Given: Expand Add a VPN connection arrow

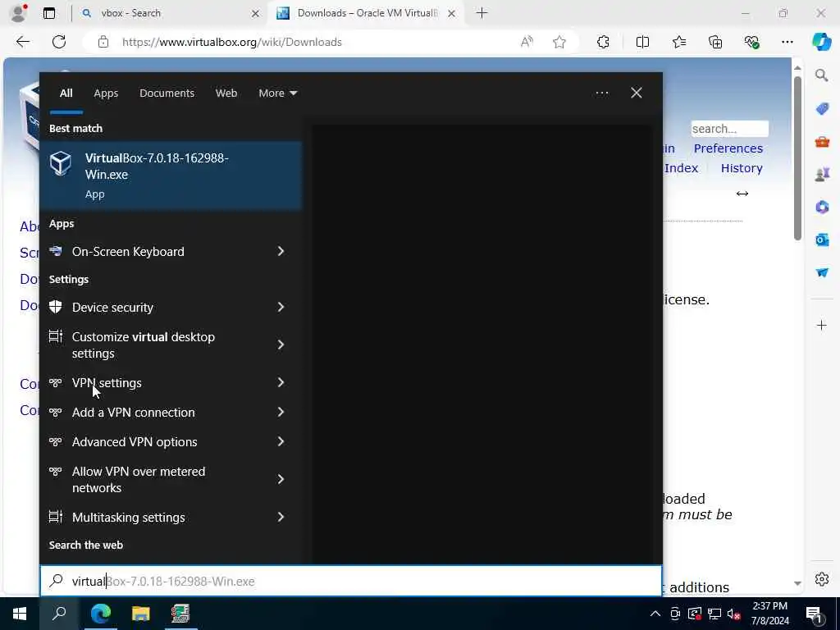Looking at the screenshot, I should click(x=281, y=412).
